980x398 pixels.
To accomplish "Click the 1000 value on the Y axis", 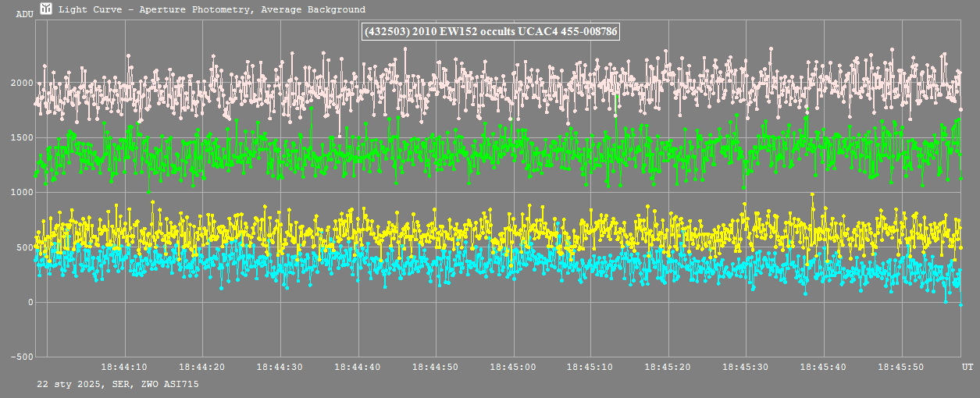I will (x=23, y=193).
